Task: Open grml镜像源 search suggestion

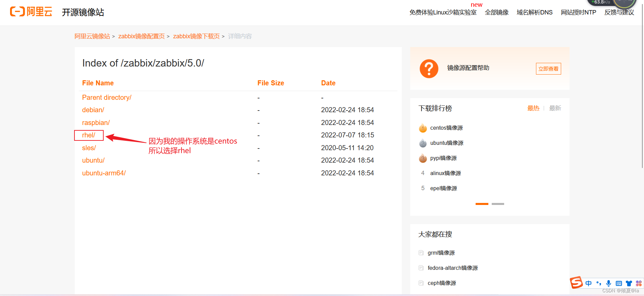Action: [x=441, y=253]
